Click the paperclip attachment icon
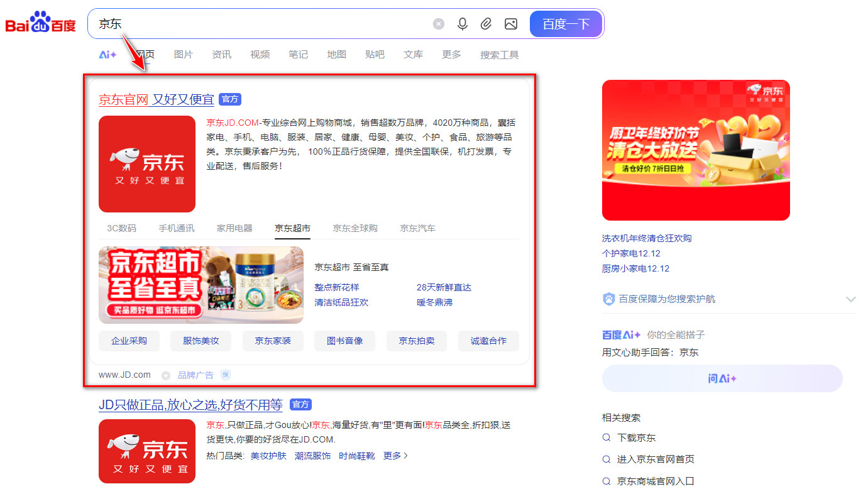 (486, 24)
